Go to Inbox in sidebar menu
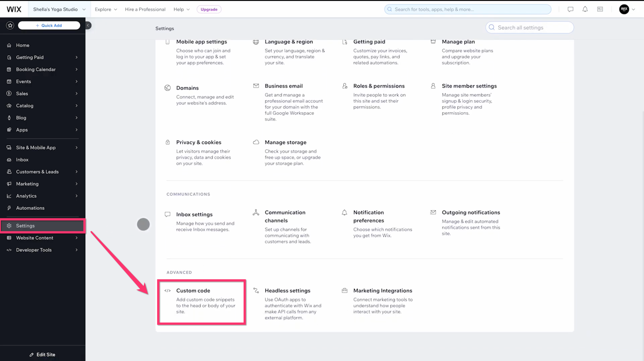 [22, 159]
